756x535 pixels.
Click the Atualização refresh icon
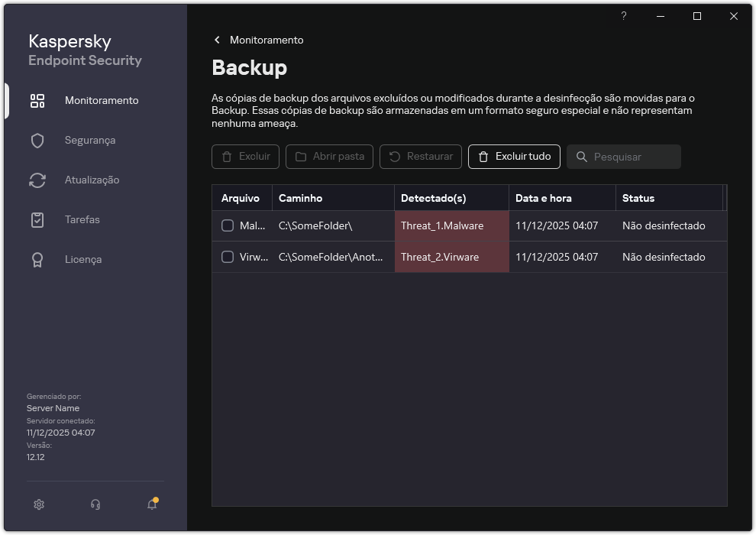click(x=37, y=180)
